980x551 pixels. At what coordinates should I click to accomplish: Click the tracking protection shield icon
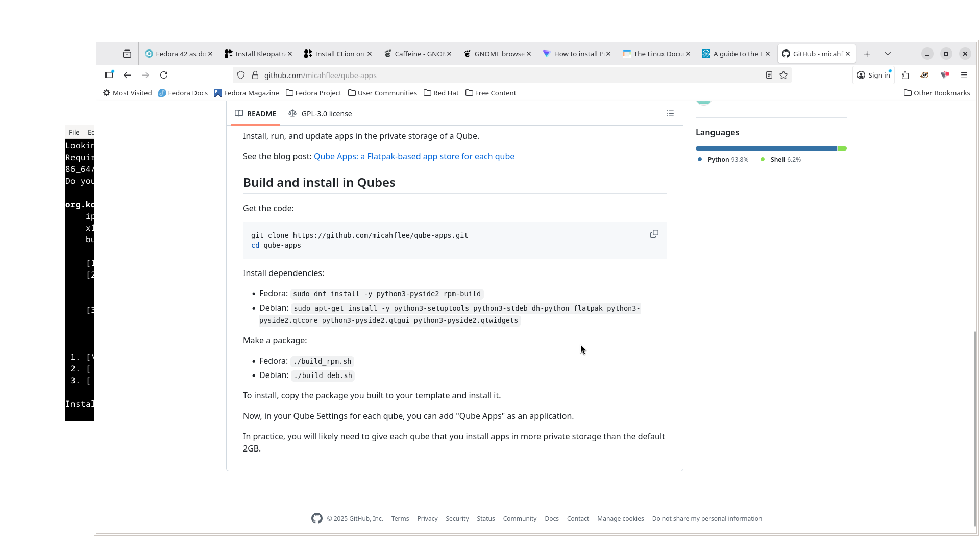click(241, 75)
